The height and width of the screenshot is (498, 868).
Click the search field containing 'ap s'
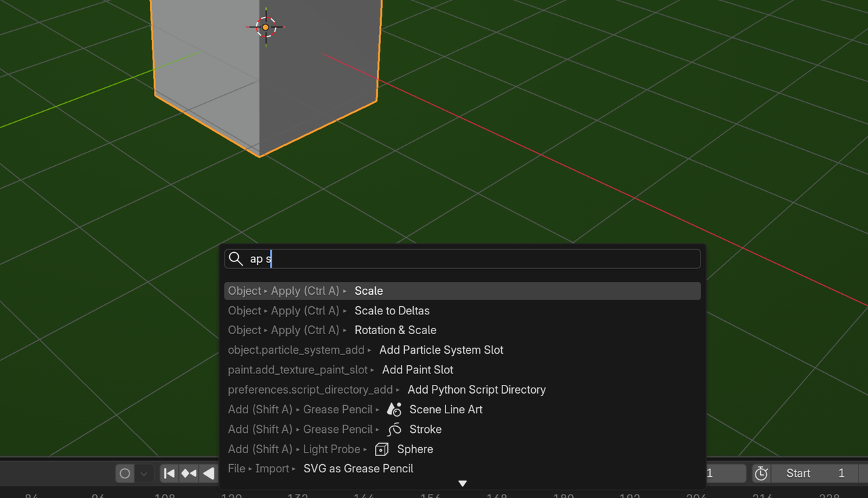click(462, 259)
